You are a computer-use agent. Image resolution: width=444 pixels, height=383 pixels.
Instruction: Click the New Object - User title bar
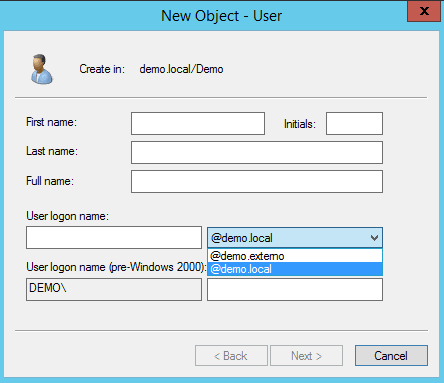[221, 16]
